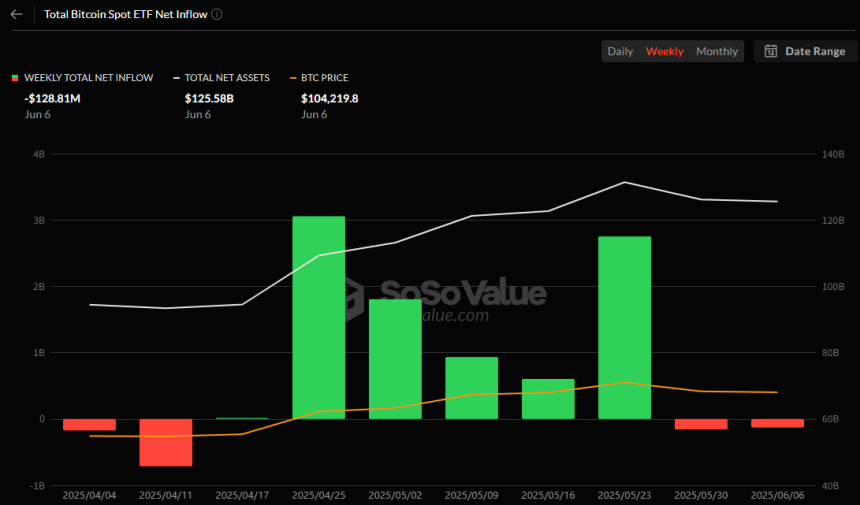This screenshot has width=860, height=505.
Task: Click the 2025/04/11 red outflow bar
Action: [x=166, y=442]
